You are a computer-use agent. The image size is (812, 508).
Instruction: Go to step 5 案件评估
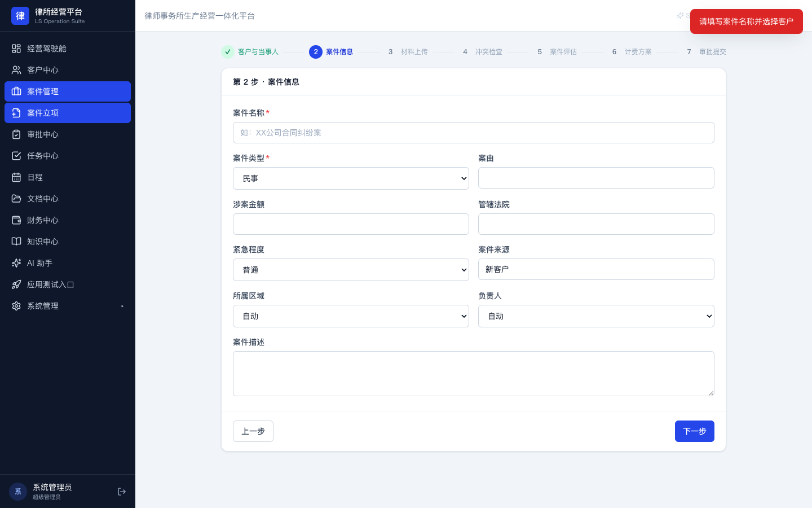click(x=555, y=52)
